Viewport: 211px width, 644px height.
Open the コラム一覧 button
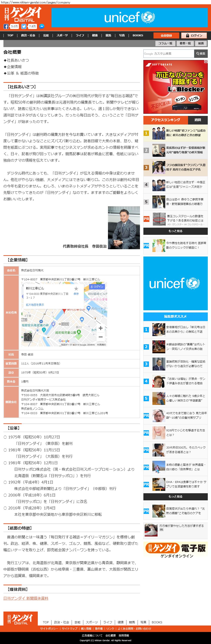click(x=165, y=43)
